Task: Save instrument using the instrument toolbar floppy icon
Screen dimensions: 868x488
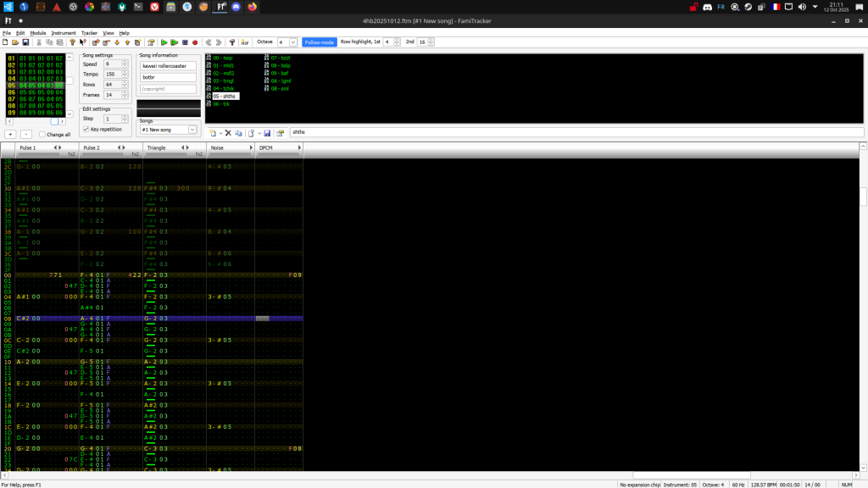Action: coord(267,133)
